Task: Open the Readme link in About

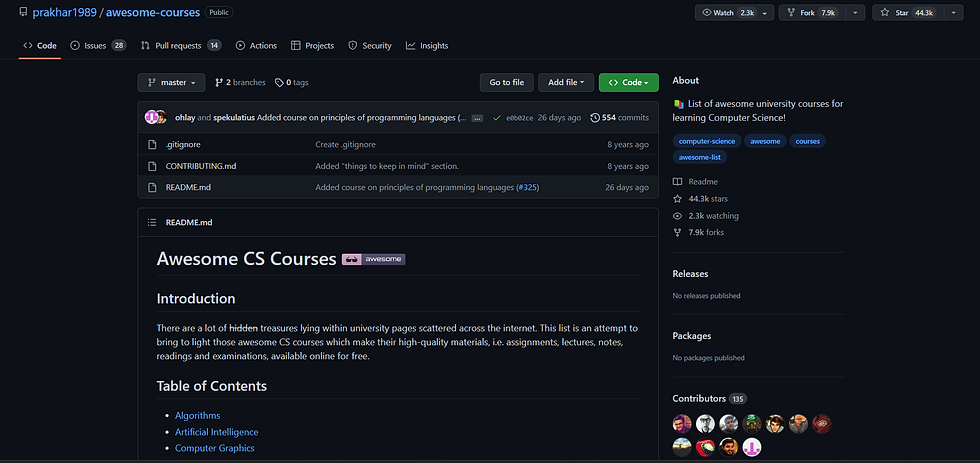Action: 695,182
